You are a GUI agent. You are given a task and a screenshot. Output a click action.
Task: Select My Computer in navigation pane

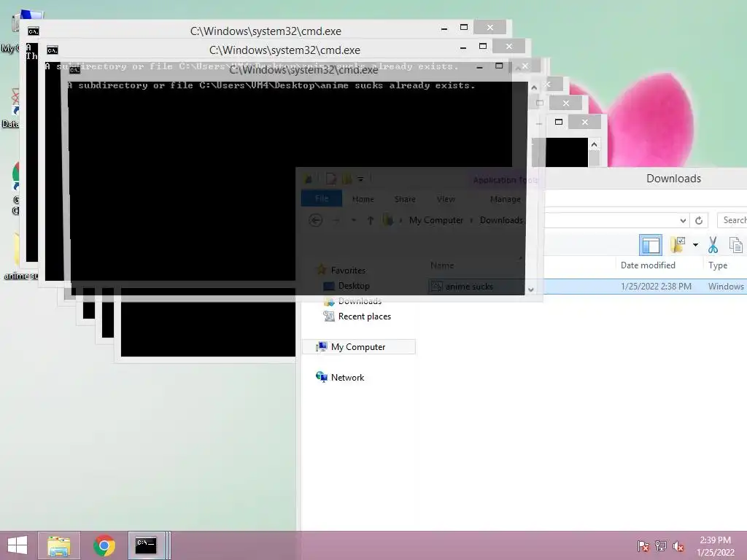pyautogui.click(x=358, y=346)
